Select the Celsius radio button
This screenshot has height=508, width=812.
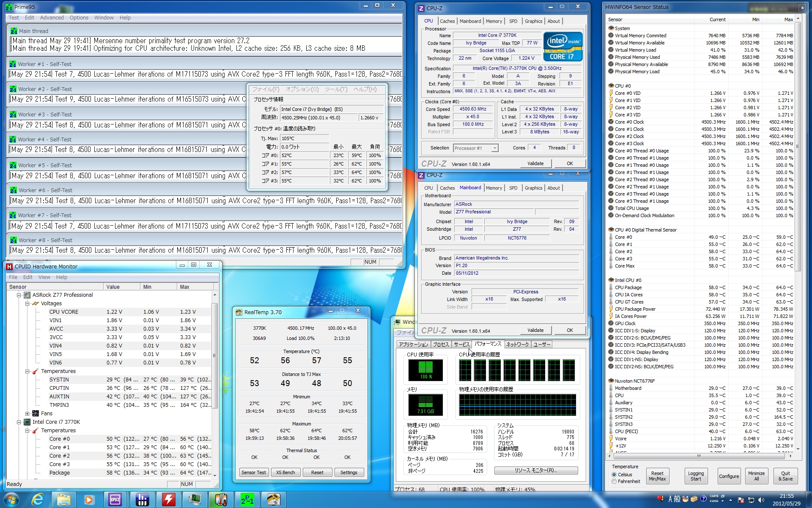click(x=614, y=475)
